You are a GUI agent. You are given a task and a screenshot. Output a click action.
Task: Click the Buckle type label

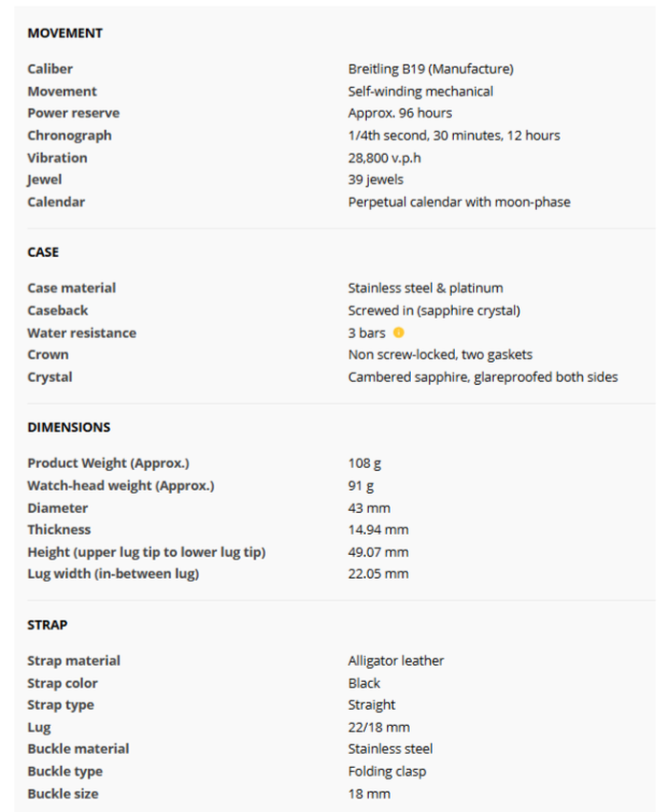pos(65,771)
